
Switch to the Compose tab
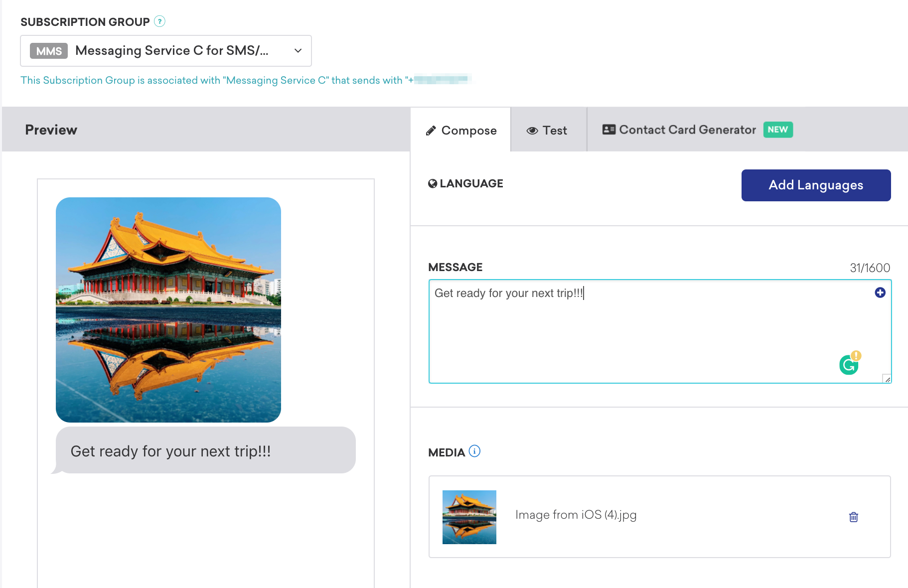coord(461,130)
